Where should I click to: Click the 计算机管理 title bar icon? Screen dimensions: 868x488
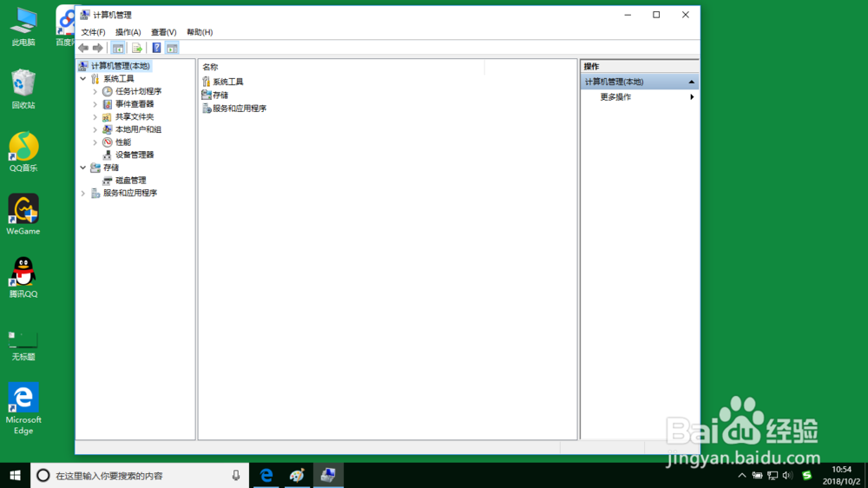pyautogui.click(x=85, y=15)
